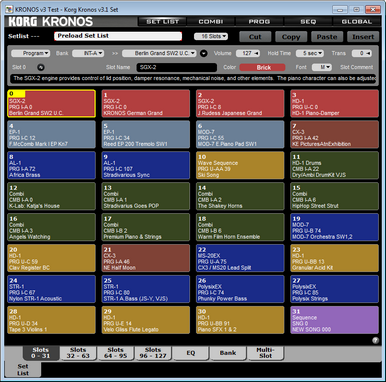Select slot 9 Stradivarious Sync
The image size is (386, 382).
pyautogui.click(x=146, y=166)
